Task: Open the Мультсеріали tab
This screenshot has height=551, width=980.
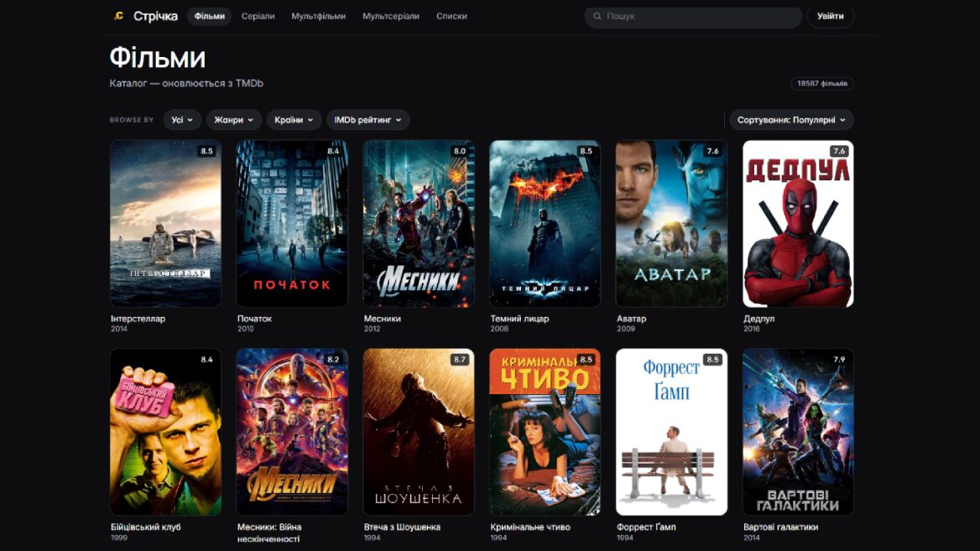Action: tap(391, 16)
